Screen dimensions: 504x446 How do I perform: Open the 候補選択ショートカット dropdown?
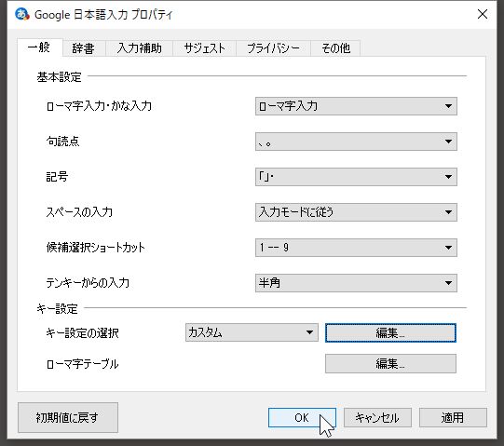click(x=356, y=248)
